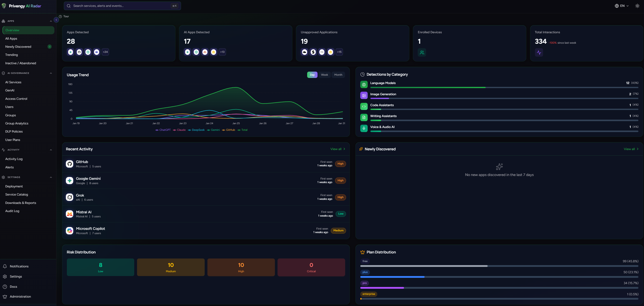Click the notifications bell in the sidebar
This screenshot has width=644, height=306.
pyautogui.click(x=5, y=266)
